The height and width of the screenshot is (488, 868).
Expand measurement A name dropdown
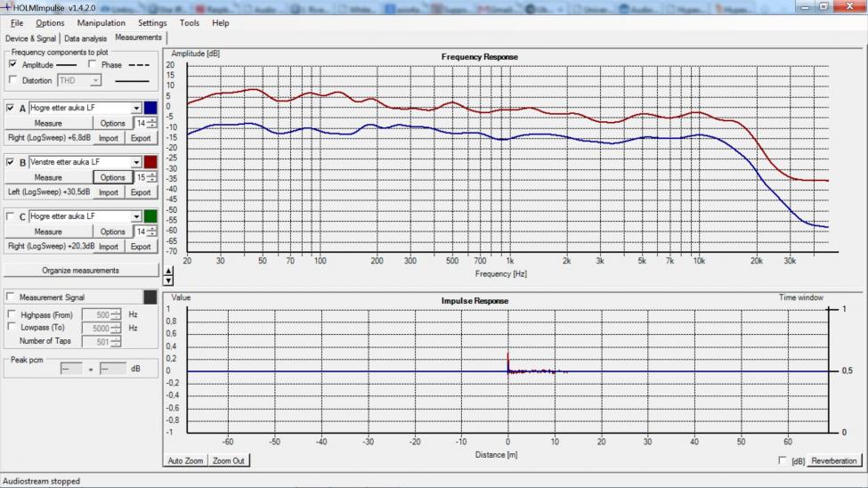[x=136, y=108]
